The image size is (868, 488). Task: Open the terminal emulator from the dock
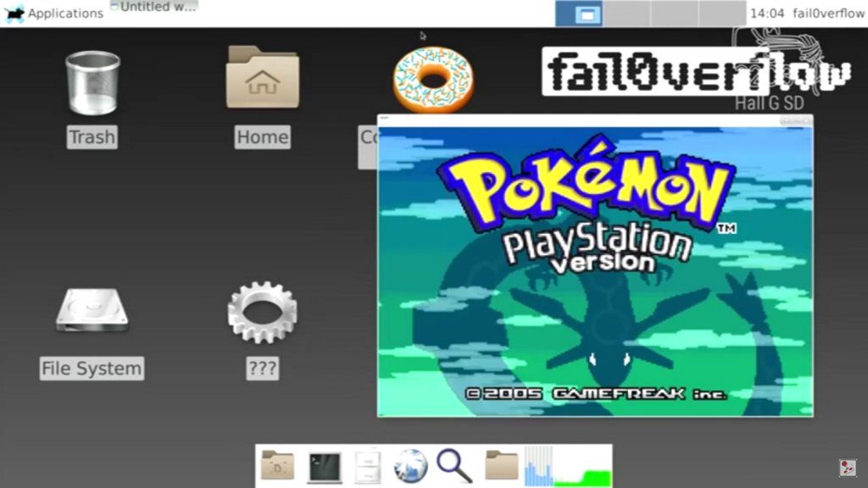pyautogui.click(x=324, y=466)
